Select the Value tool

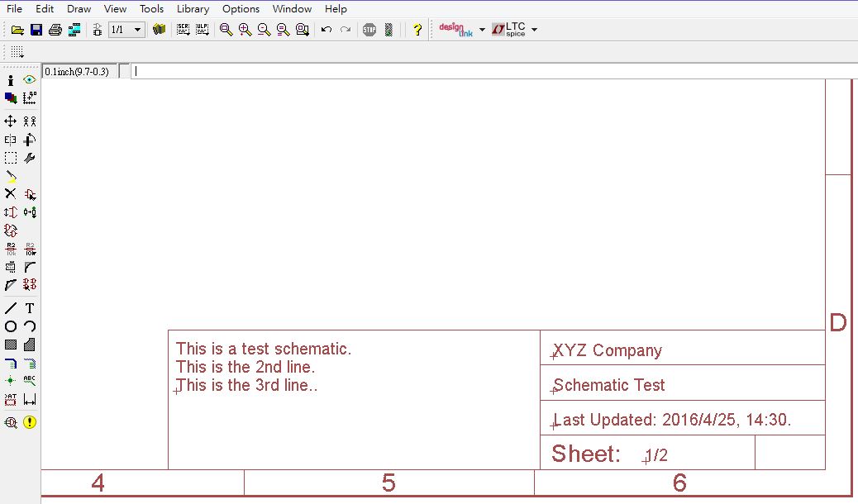(x=30, y=249)
